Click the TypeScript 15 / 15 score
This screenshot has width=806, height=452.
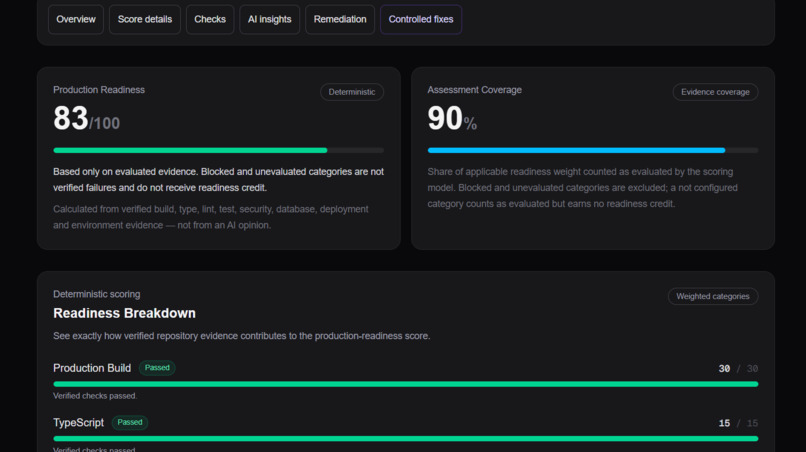[x=738, y=423]
